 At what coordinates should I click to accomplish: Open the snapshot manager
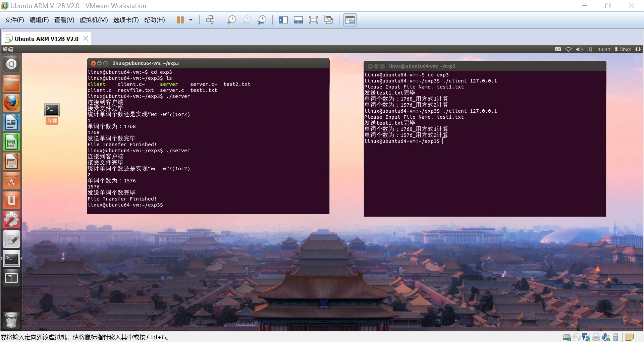tap(262, 20)
